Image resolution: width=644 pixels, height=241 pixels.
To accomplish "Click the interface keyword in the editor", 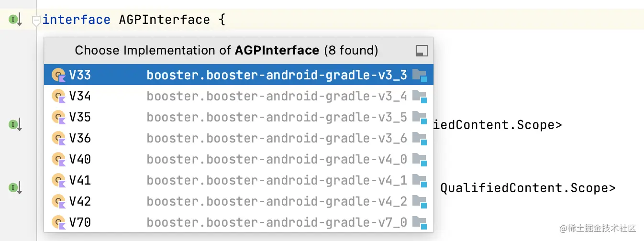I will (77, 20).
